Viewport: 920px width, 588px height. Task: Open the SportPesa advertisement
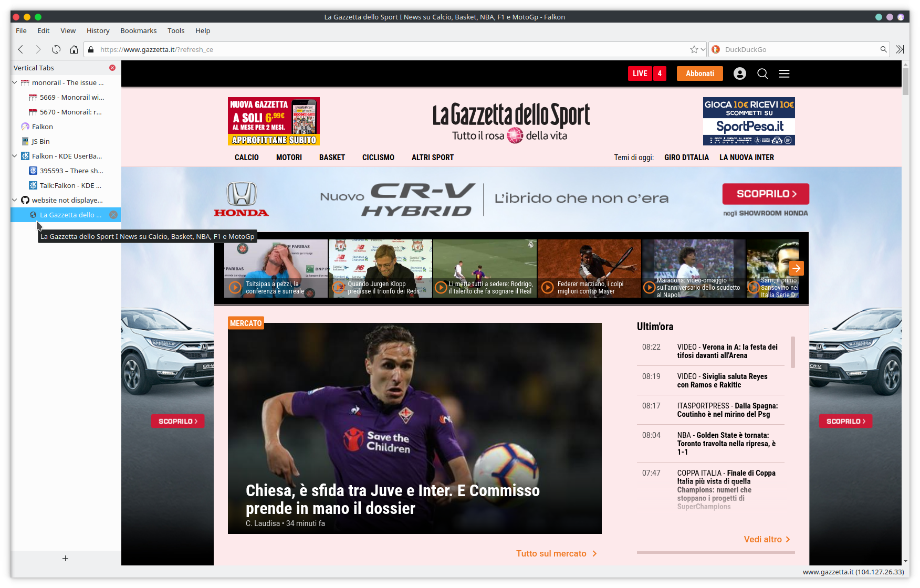coord(749,121)
